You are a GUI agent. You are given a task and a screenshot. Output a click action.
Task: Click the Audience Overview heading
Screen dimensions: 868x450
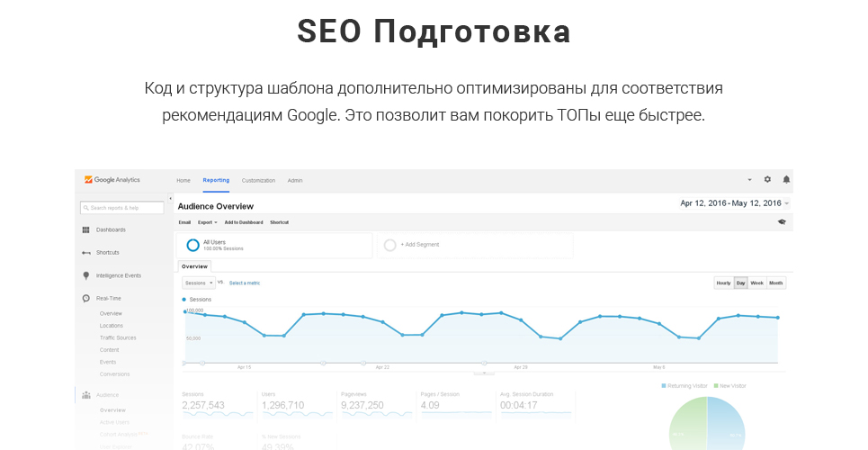point(215,206)
